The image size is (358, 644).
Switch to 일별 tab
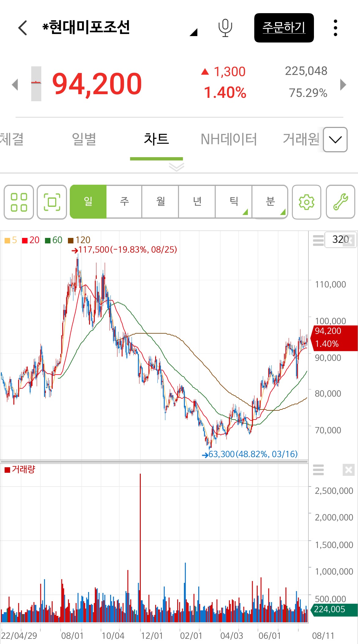pyautogui.click(x=84, y=139)
